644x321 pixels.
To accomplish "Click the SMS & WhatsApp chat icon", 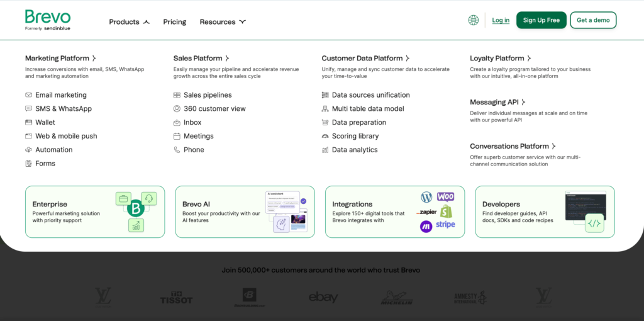I will (x=28, y=108).
